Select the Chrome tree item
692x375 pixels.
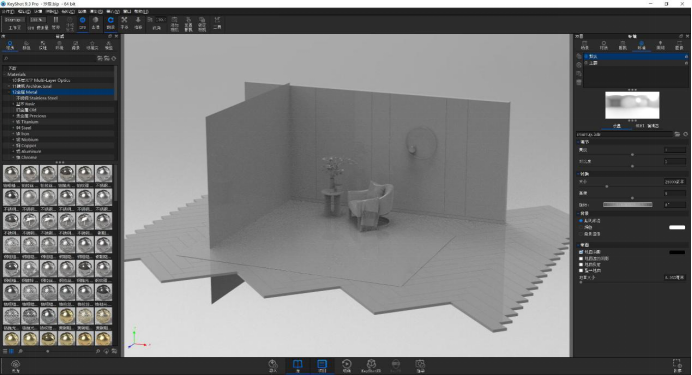[27, 158]
